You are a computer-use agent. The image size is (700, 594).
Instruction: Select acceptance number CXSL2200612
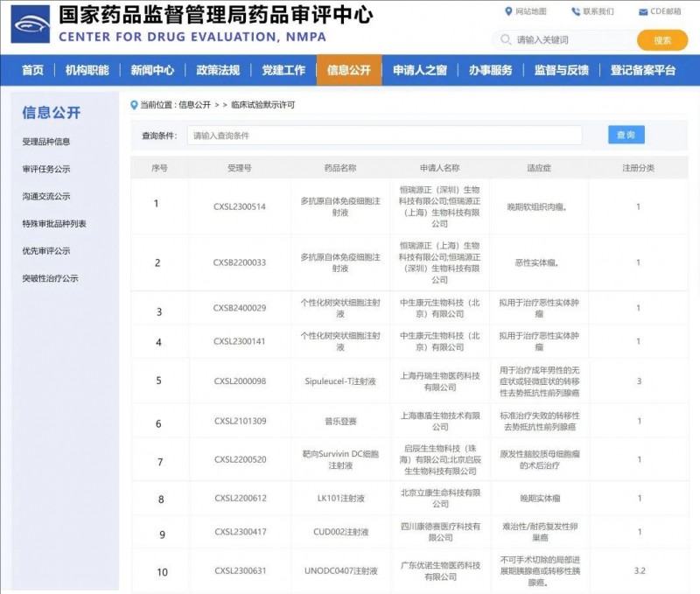click(x=240, y=498)
